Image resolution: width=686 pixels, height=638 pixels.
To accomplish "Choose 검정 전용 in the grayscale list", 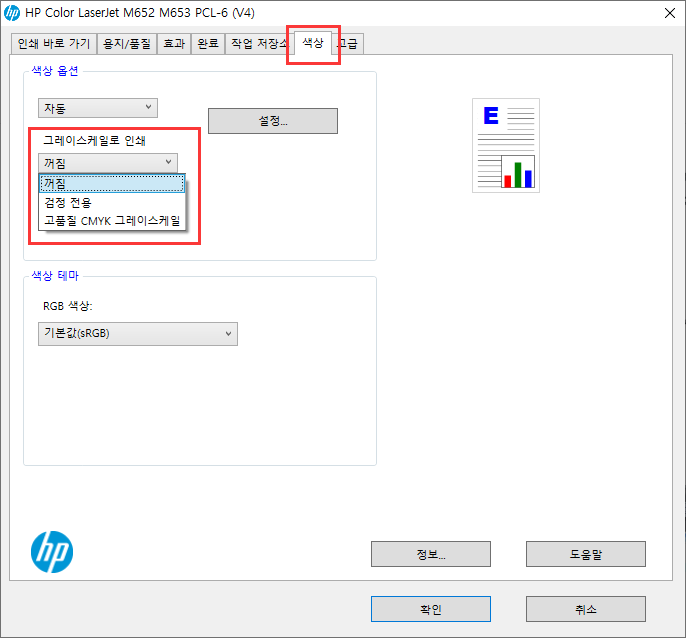I will [x=112, y=202].
